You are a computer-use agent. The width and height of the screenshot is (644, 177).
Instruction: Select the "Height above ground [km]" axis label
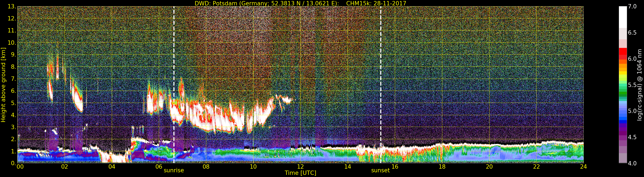tap(3, 85)
